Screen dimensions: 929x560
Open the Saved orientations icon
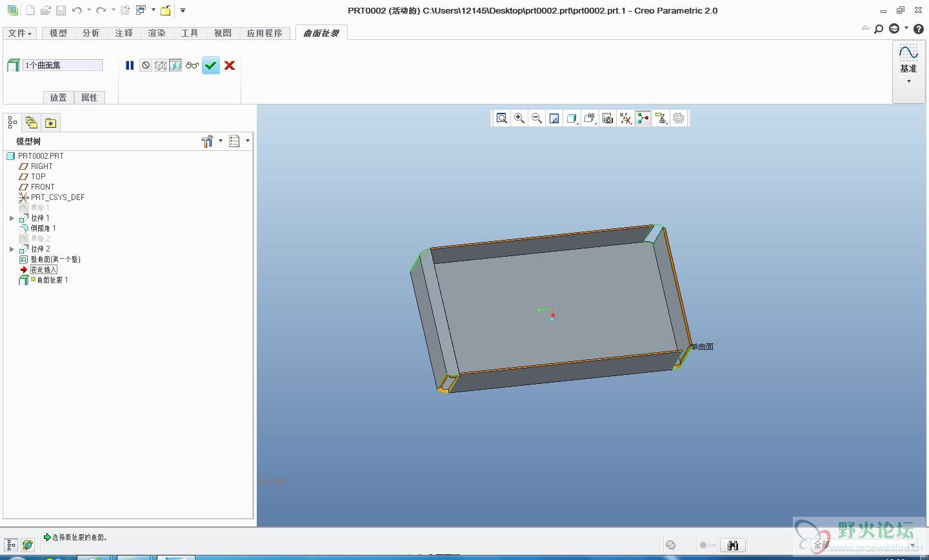(x=590, y=118)
